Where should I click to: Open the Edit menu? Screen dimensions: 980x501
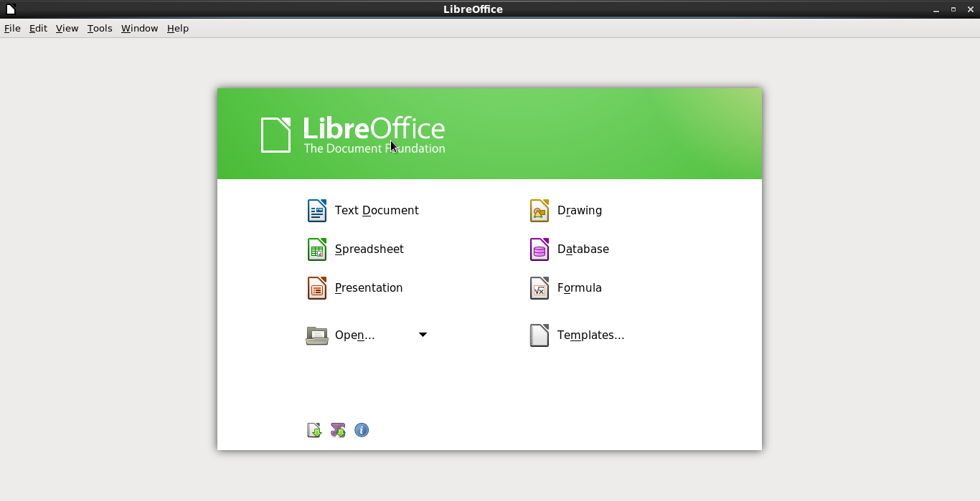pos(38,29)
